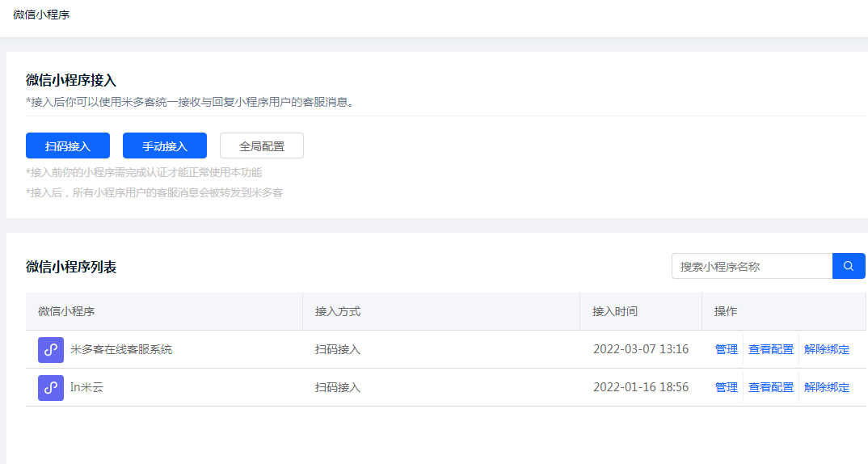Click the 操作 column header
Image resolution: width=868 pixels, height=464 pixels.
(725, 312)
